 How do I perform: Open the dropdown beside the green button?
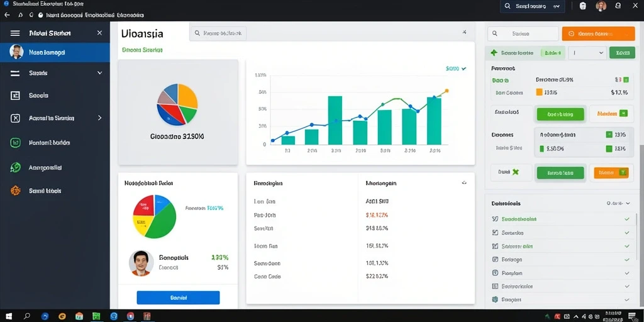(x=587, y=53)
